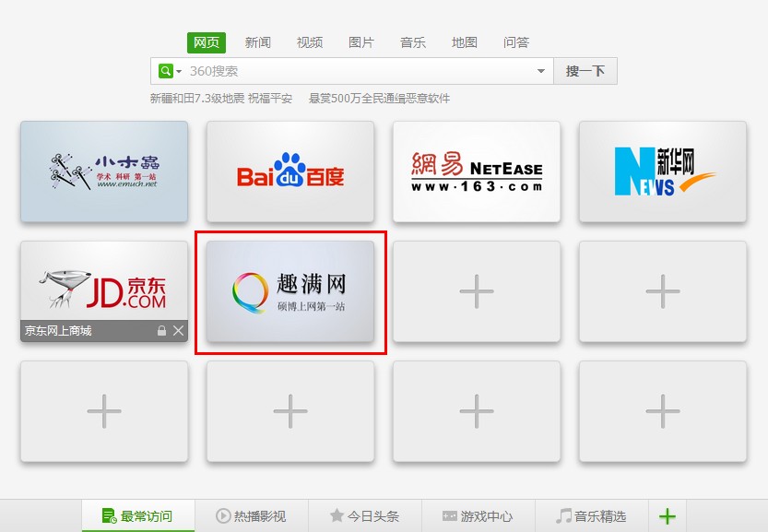Switch to the 游戏中心 bottom tab
This screenshot has height=532, width=768.
[478, 515]
